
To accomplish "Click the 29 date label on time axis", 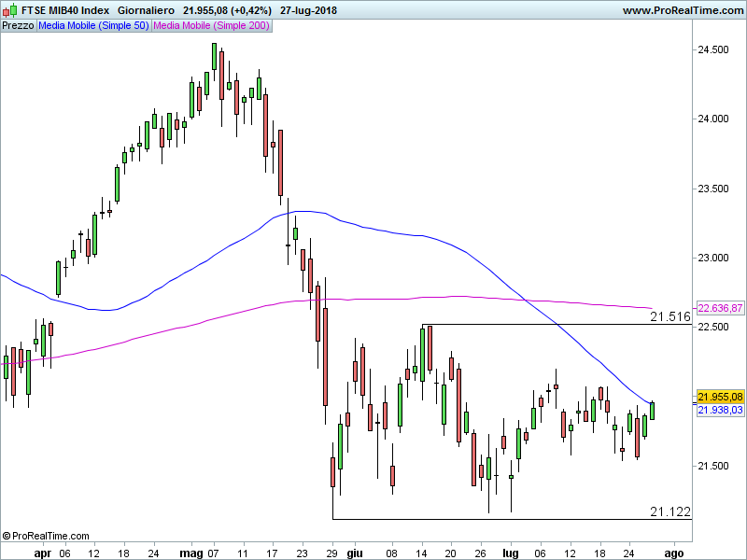I will point(332,553).
